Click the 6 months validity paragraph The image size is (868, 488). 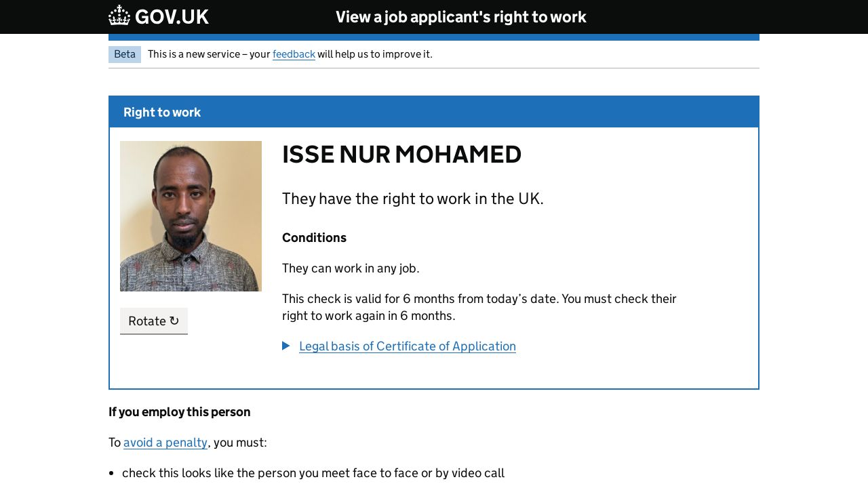479,307
